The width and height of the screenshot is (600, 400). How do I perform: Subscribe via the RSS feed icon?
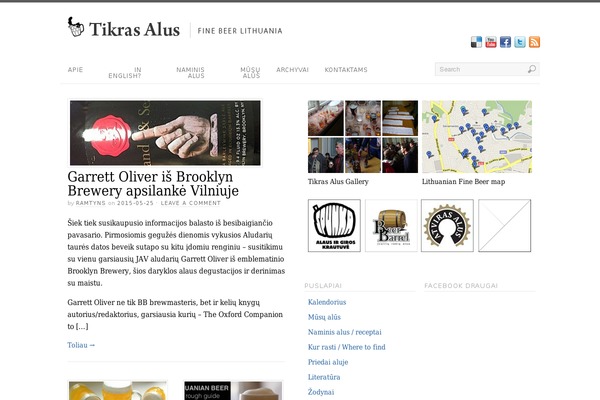(x=534, y=42)
